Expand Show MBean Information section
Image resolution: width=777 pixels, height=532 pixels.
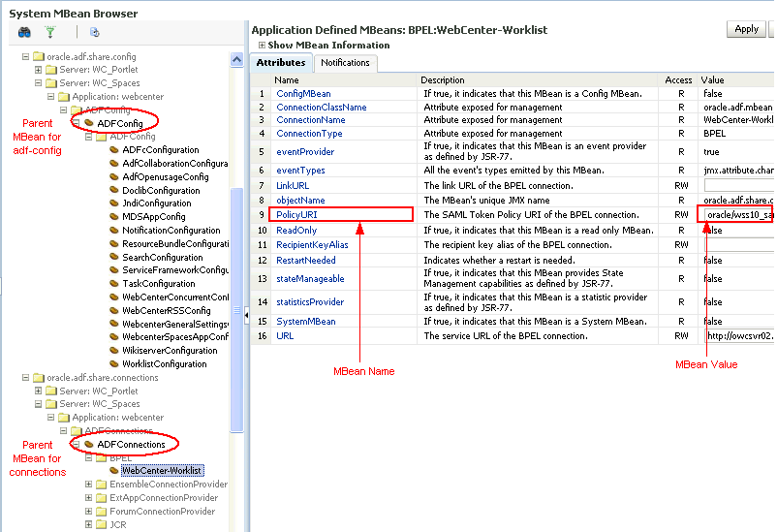click(x=262, y=46)
